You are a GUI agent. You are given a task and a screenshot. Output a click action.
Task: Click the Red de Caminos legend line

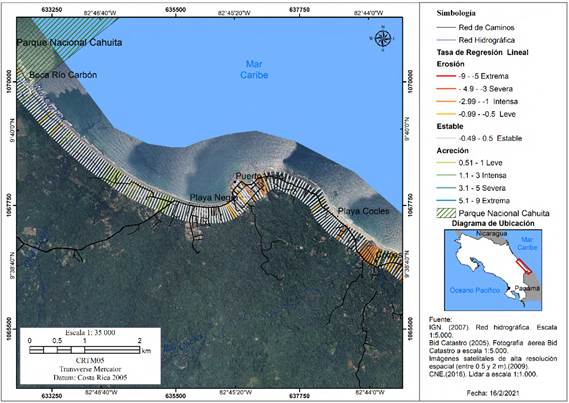(x=446, y=28)
